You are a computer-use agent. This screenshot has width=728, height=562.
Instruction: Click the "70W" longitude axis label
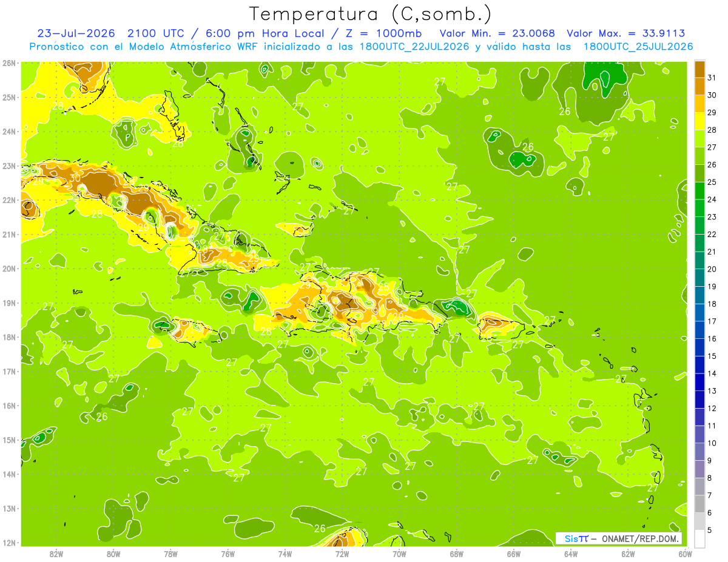point(399,554)
